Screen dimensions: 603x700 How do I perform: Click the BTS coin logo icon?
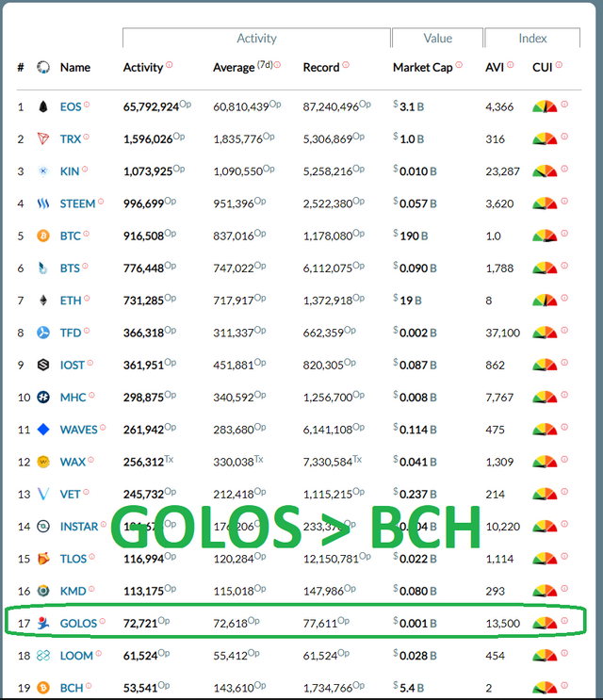43,268
